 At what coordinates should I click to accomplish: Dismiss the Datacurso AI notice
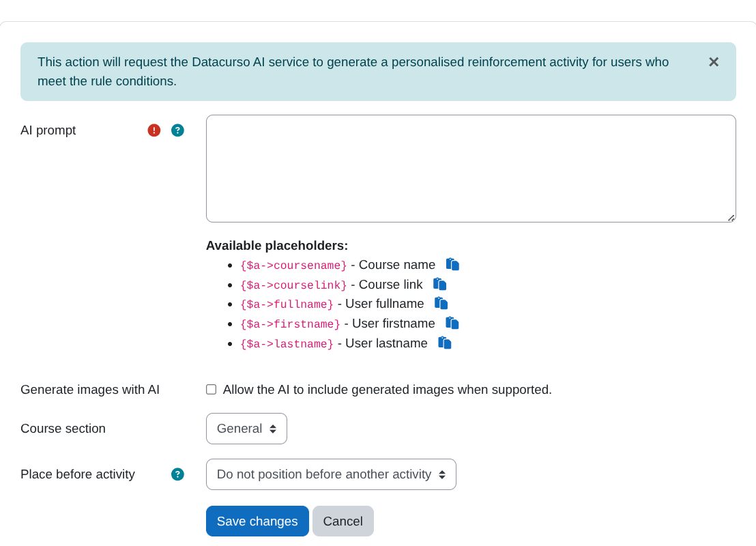714,62
